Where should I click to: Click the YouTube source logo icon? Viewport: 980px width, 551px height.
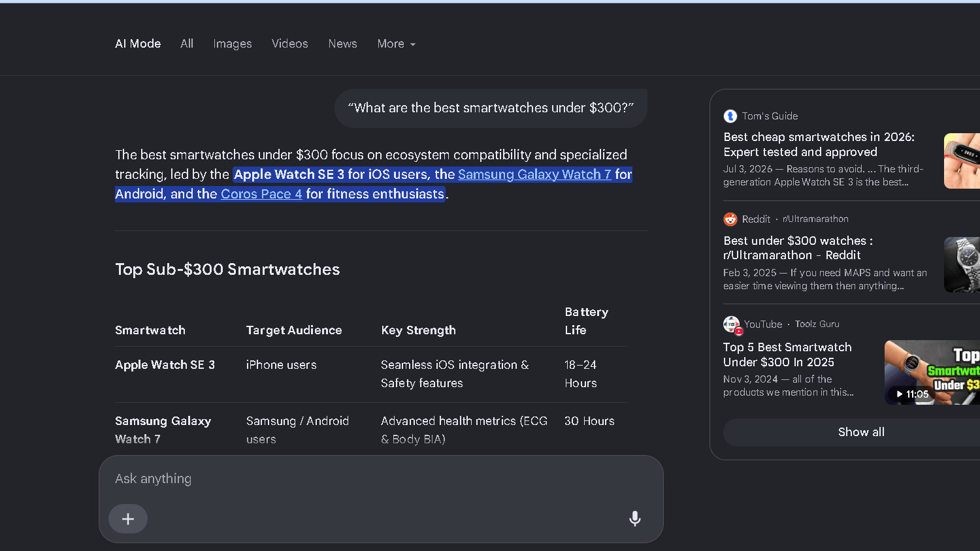(x=732, y=324)
